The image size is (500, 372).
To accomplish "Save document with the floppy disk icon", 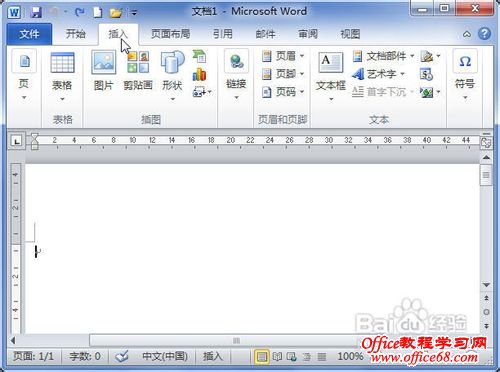I will coord(36,13).
